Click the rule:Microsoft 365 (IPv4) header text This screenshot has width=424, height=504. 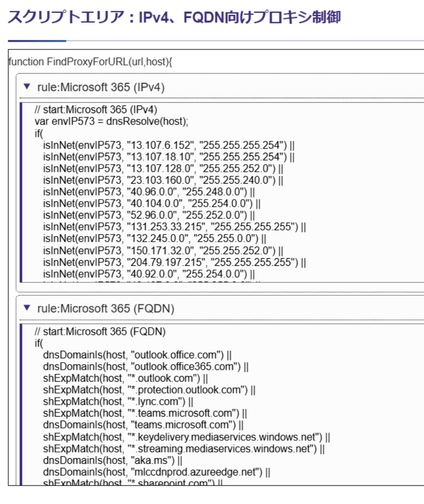pyautogui.click(x=101, y=88)
